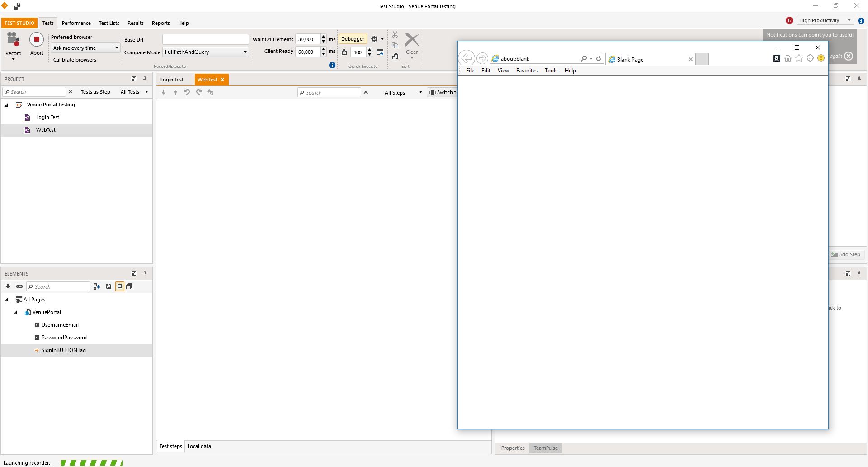Clear the Project search box
Screen dimensions: 868x467
pyautogui.click(x=71, y=92)
